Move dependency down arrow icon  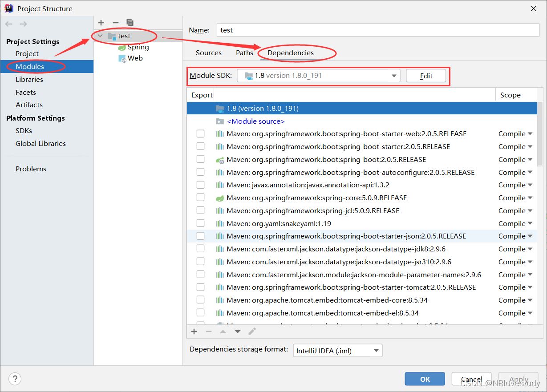pos(238,331)
